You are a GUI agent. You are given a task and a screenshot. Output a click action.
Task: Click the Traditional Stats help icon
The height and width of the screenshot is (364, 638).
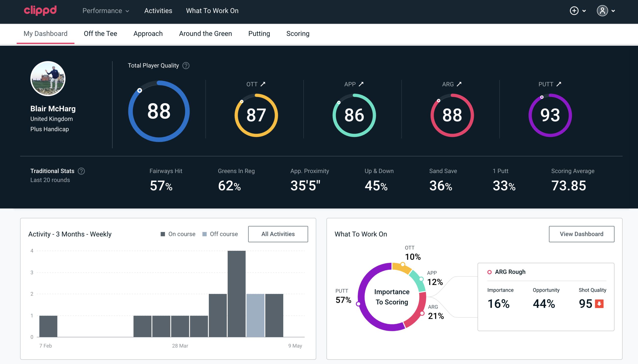tap(82, 171)
